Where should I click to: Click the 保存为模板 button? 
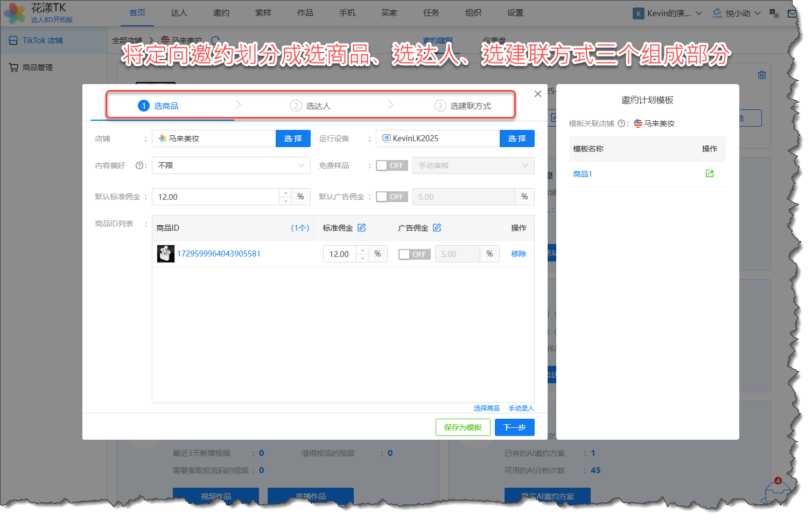[x=463, y=427]
